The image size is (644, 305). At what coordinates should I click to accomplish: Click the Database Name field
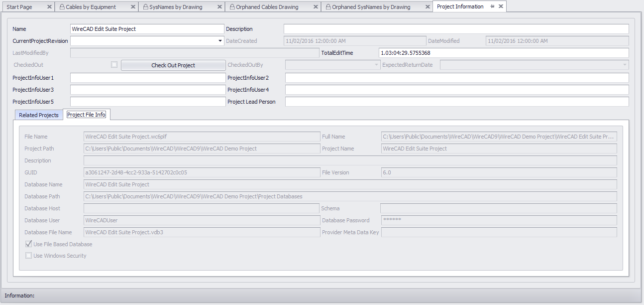[x=350, y=184]
